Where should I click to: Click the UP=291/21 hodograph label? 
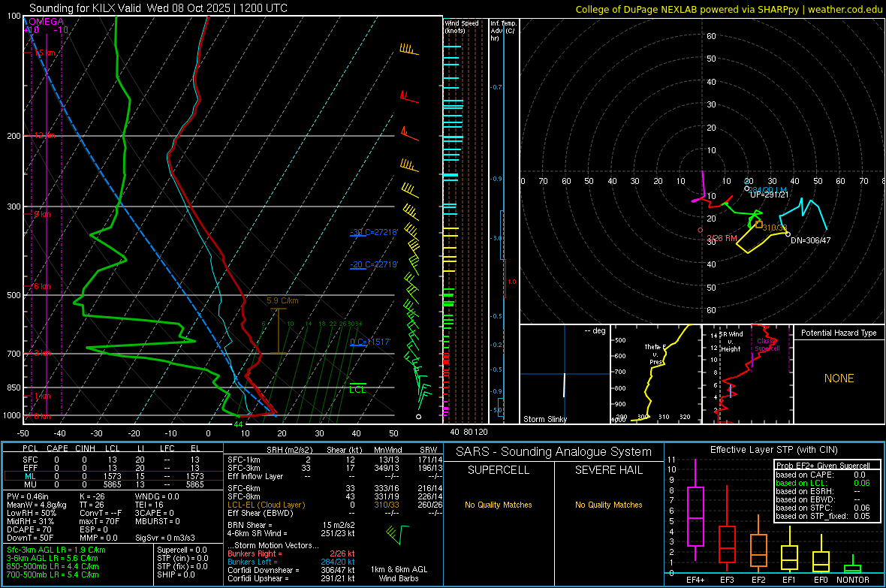click(x=769, y=194)
